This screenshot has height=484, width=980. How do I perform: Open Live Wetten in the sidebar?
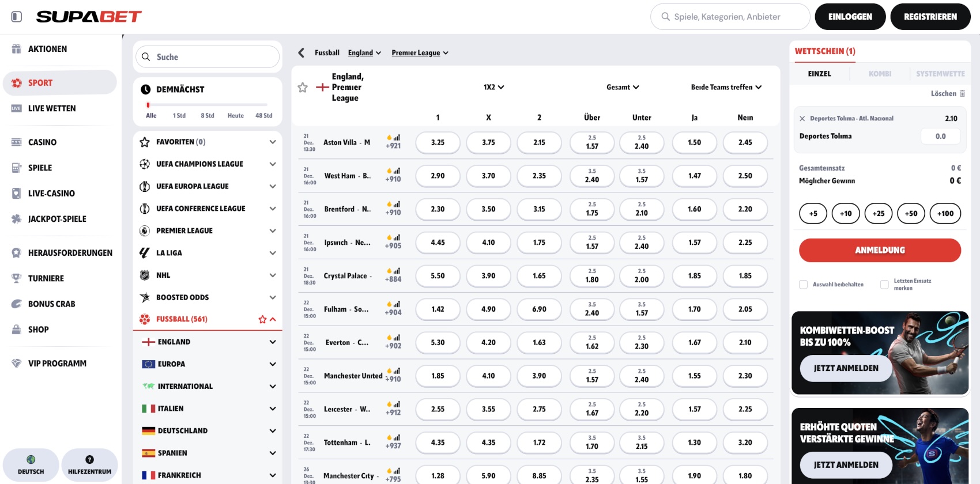point(52,108)
